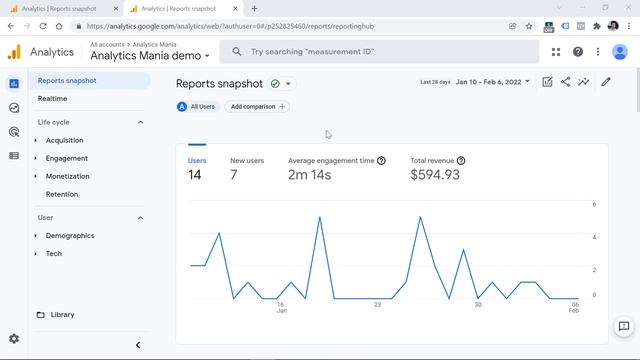640x360 pixels.
Task: Open the Google apps grid icon
Action: [x=556, y=52]
